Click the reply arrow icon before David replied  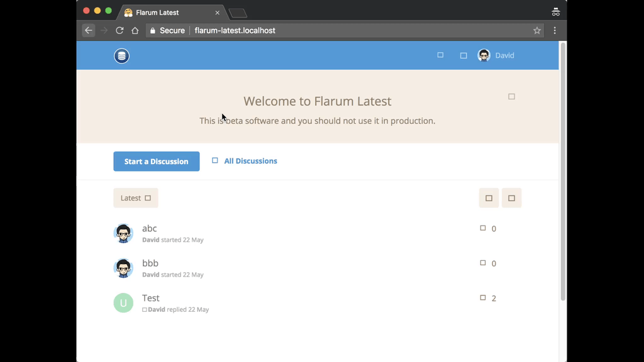145,310
